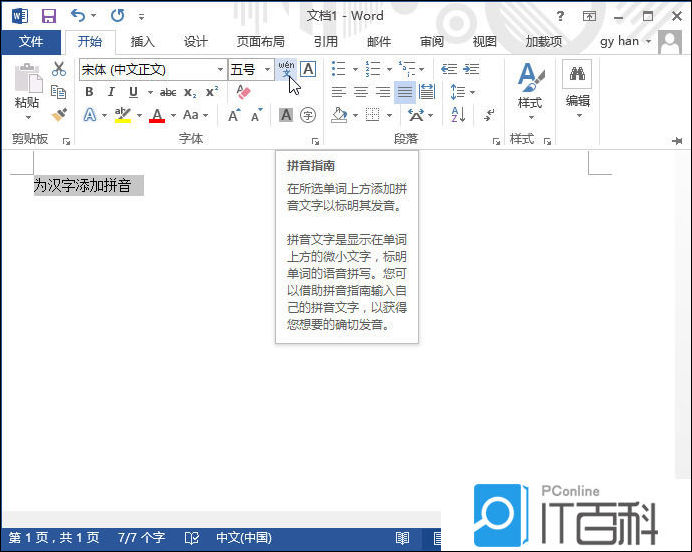Select the Format Painter brush
Screen dimensions: 692x552
point(59,115)
